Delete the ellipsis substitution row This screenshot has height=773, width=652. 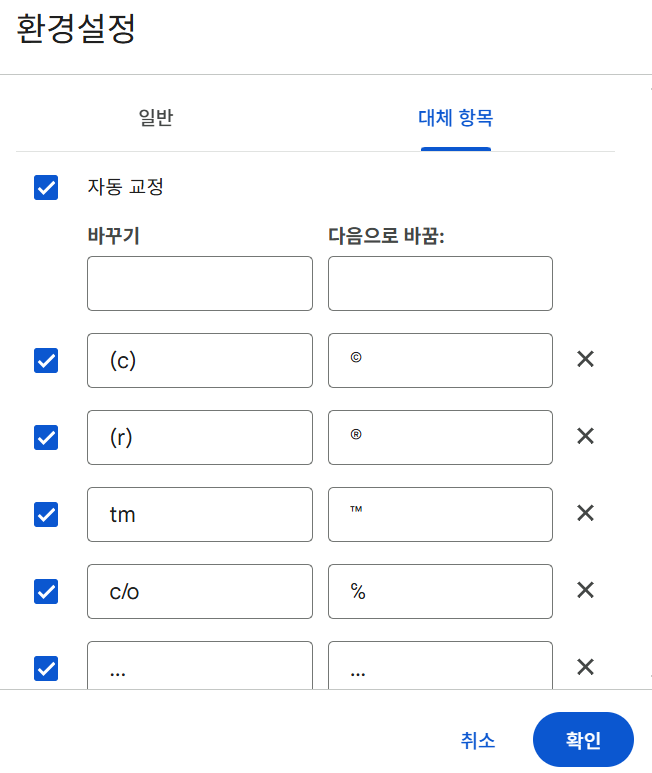(x=585, y=667)
